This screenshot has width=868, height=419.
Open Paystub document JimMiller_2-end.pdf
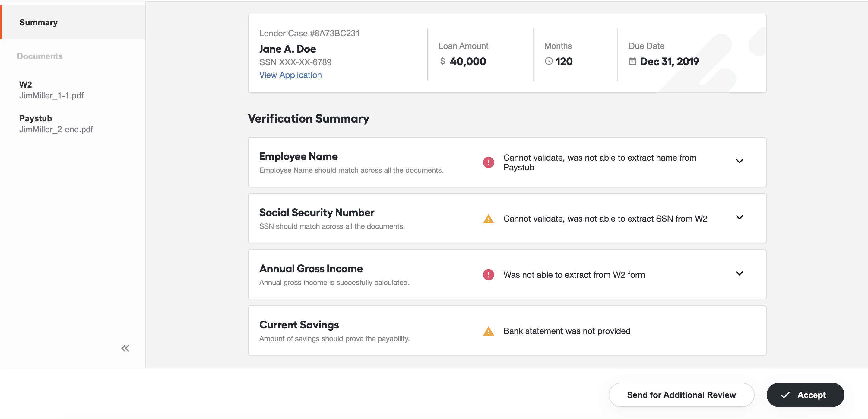[x=56, y=124]
